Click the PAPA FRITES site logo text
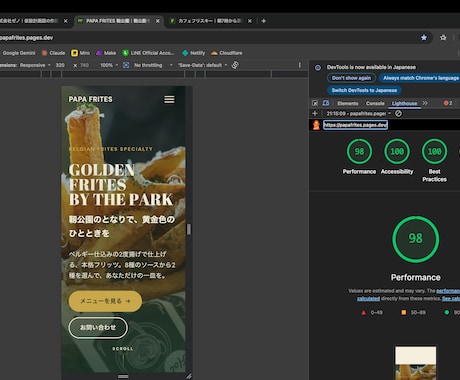The width and height of the screenshot is (460, 380). tap(90, 99)
